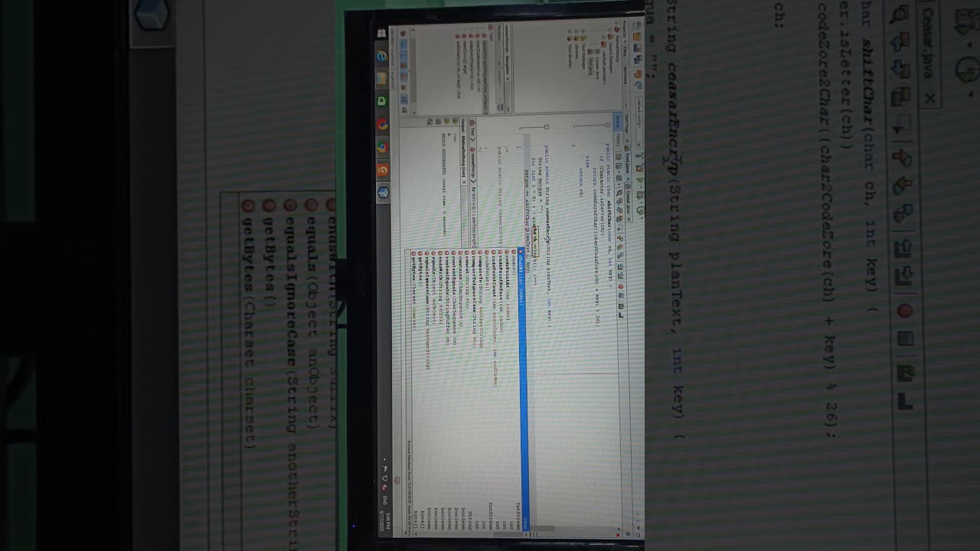Select Test Libraries in project tree
Image resolution: width=980 pixels, height=551 pixels.
point(570,56)
